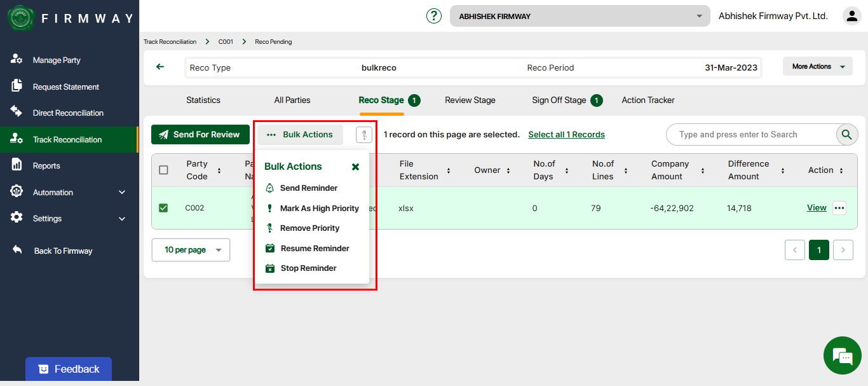
Task: Switch to the Review Stage tab
Action: (x=470, y=100)
